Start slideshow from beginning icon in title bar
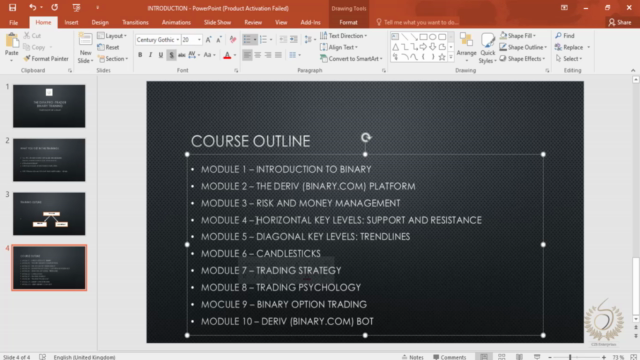 pyautogui.click(x=76, y=7)
